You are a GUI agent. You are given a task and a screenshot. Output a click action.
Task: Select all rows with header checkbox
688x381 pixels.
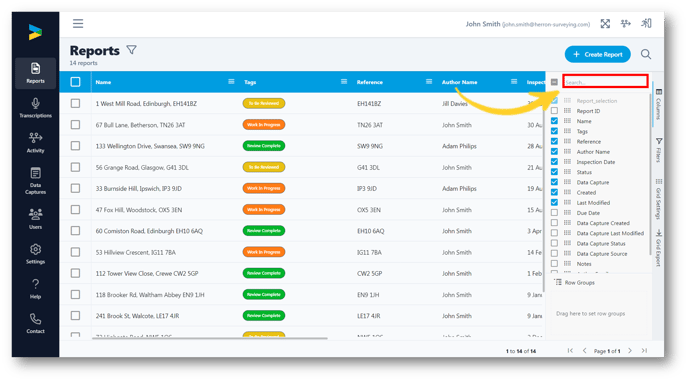click(75, 82)
